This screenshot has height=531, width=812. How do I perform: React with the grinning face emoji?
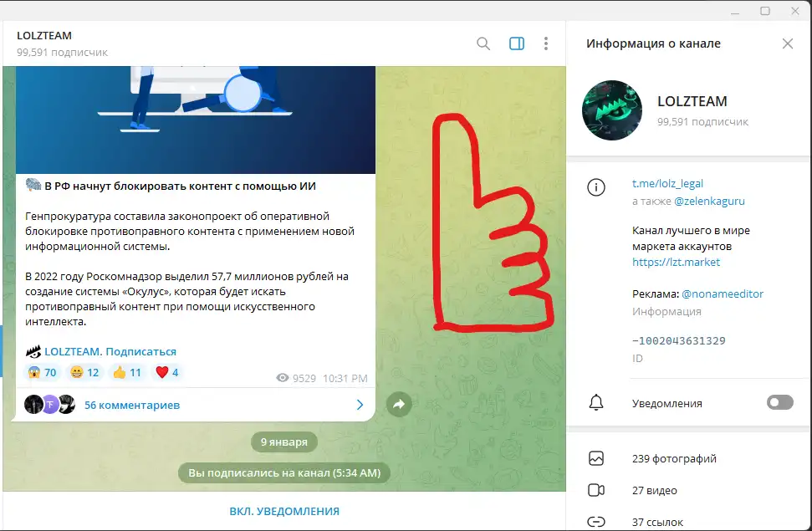[84, 372]
